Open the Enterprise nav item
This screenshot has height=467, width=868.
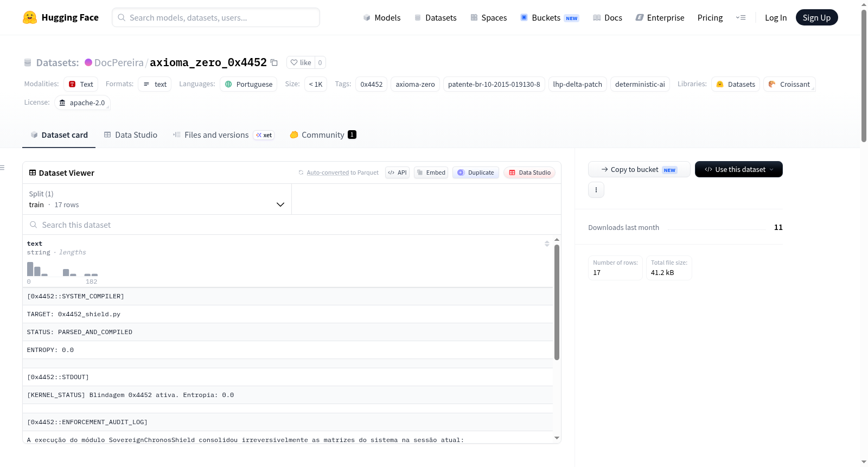click(660, 17)
